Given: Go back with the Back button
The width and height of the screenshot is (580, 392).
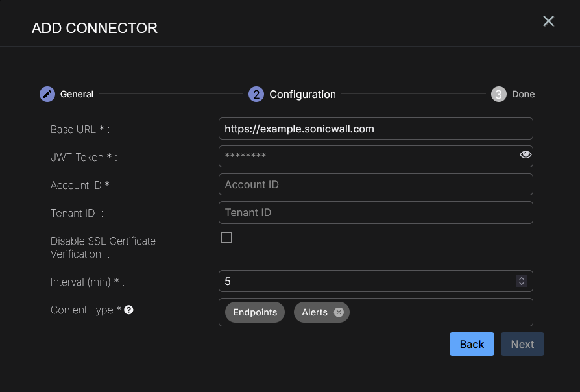Looking at the screenshot, I should coord(472,344).
